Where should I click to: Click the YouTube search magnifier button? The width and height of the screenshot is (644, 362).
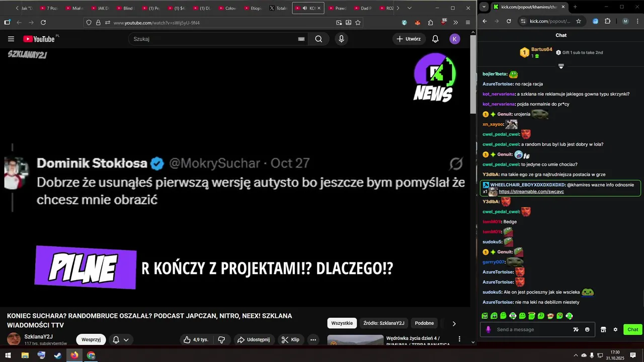point(318,39)
